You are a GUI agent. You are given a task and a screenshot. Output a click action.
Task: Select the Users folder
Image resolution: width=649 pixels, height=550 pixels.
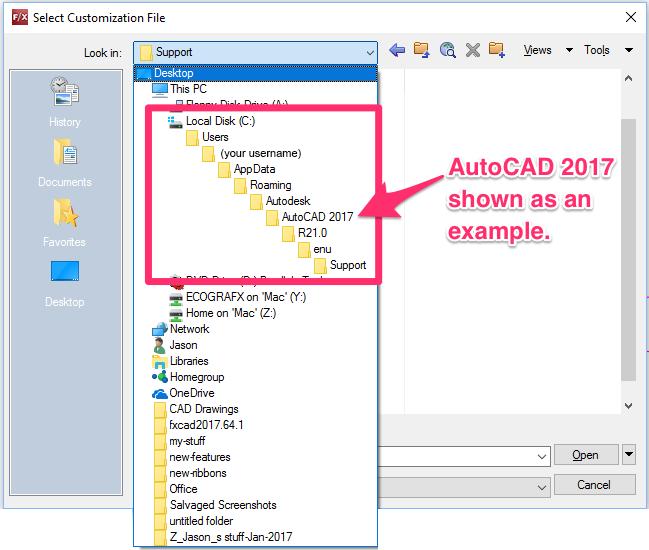[x=207, y=137]
